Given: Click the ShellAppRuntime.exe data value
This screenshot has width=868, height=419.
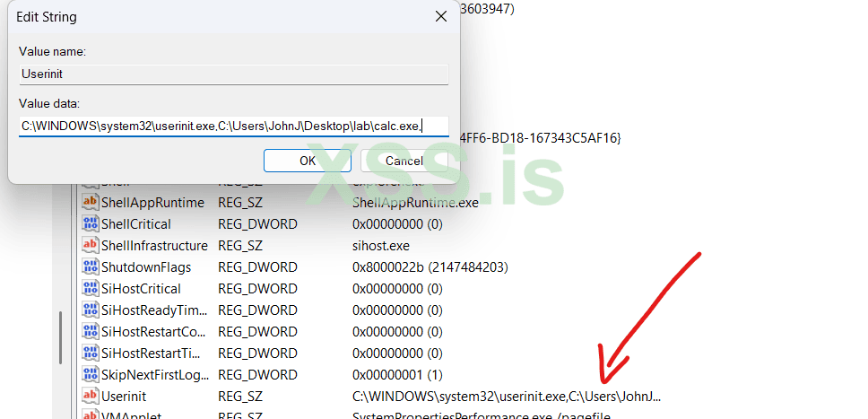Looking at the screenshot, I should coord(415,203).
